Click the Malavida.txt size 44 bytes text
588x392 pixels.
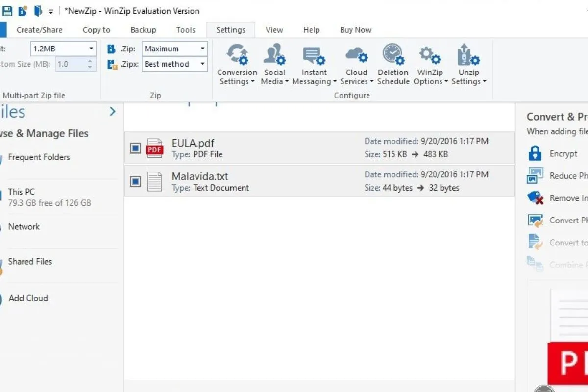[x=397, y=188]
